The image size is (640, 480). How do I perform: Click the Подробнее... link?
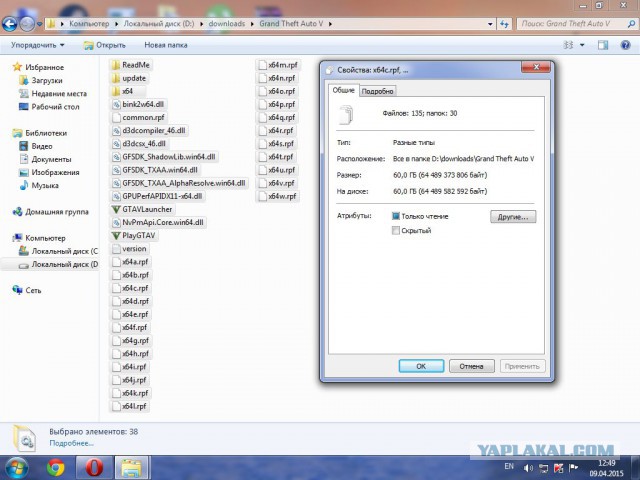[71, 443]
